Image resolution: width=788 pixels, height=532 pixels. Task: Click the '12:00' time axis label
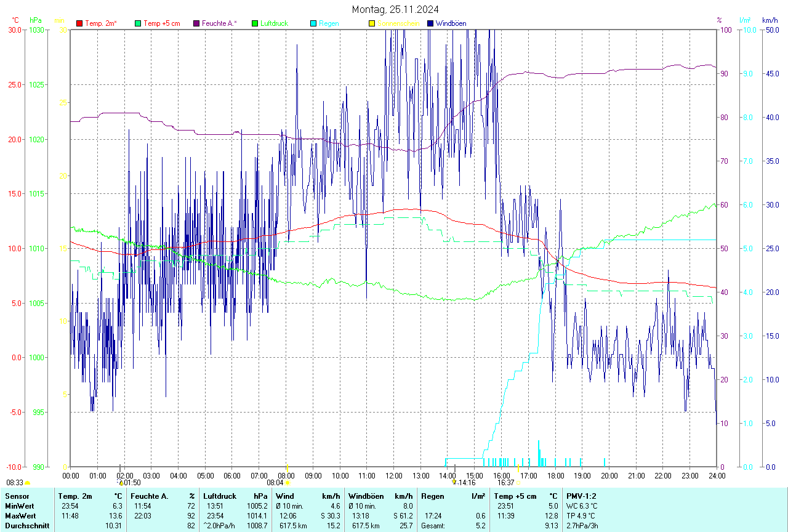[394, 475]
